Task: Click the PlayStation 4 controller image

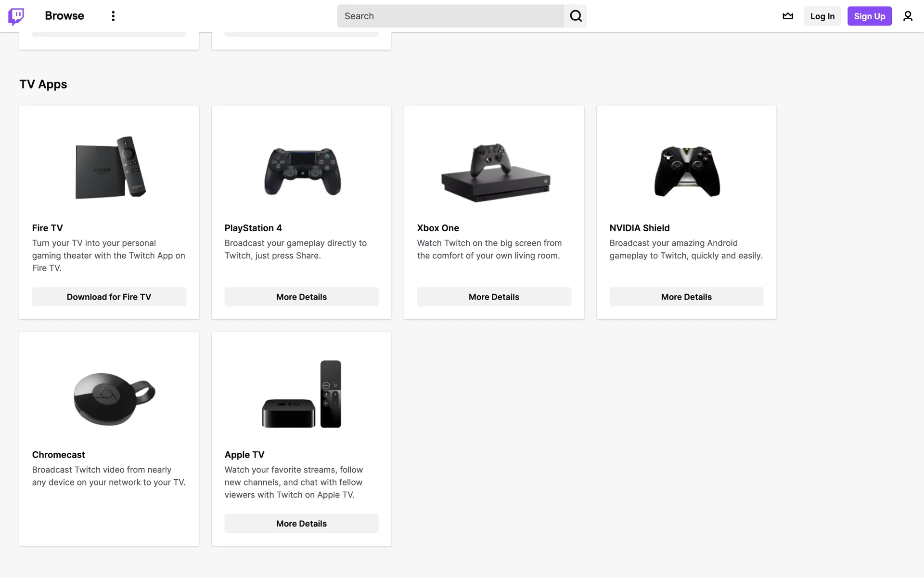Action: [x=302, y=171]
